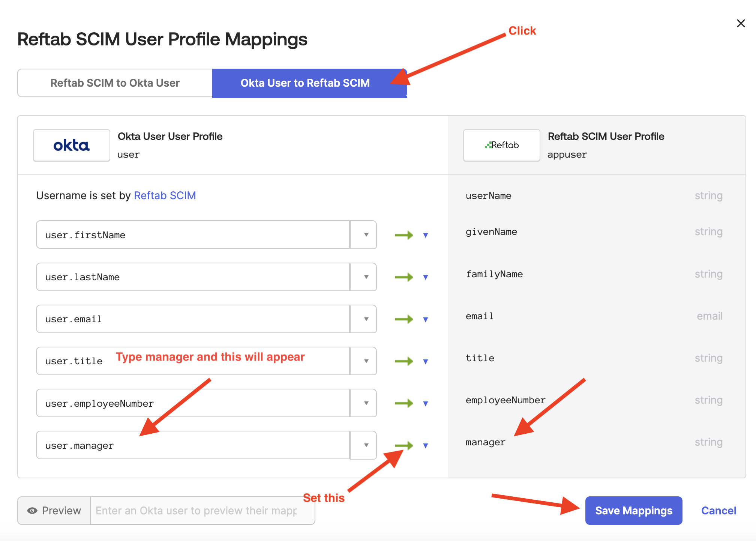Focus the Okta user preview input
The image size is (756, 541).
202,511
